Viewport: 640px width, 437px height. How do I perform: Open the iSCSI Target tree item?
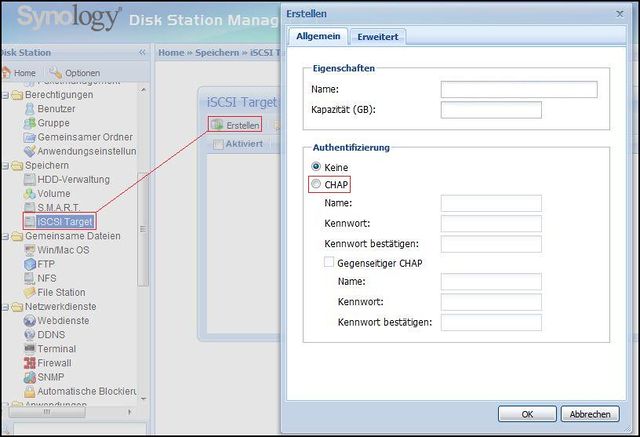(x=66, y=221)
